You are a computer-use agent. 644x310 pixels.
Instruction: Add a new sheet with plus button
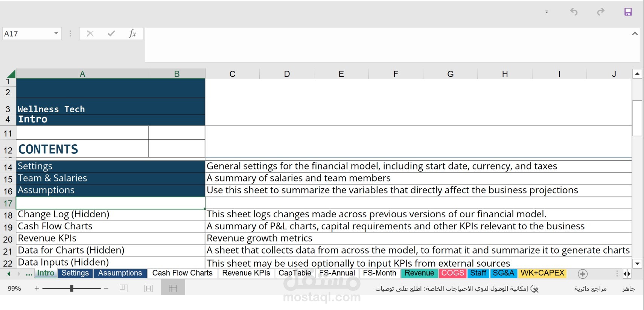(x=583, y=274)
